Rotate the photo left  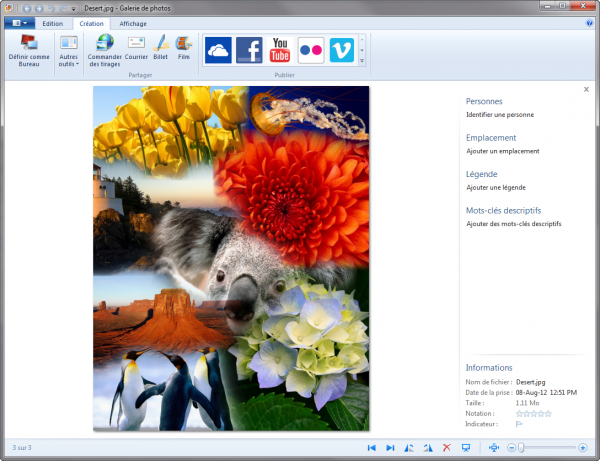click(409, 447)
